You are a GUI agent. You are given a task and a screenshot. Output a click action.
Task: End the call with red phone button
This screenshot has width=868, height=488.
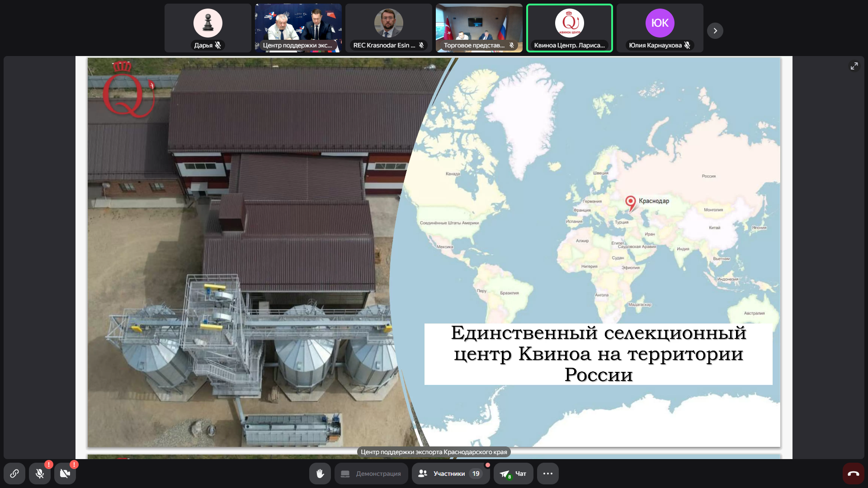[853, 474]
